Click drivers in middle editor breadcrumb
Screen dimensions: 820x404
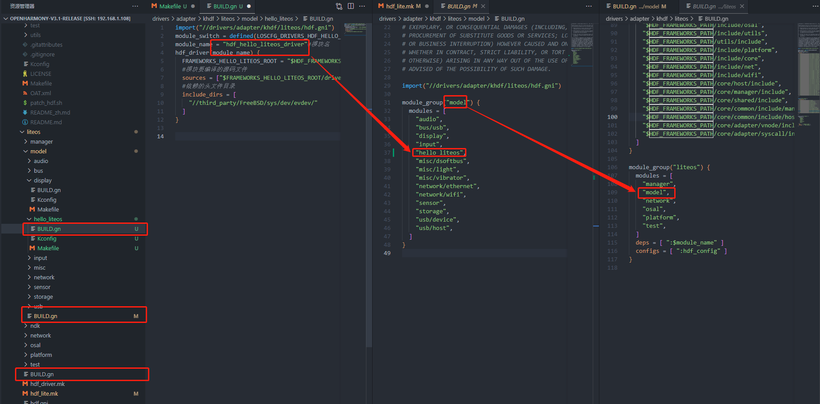pyautogui.click(x=388, y=18)
